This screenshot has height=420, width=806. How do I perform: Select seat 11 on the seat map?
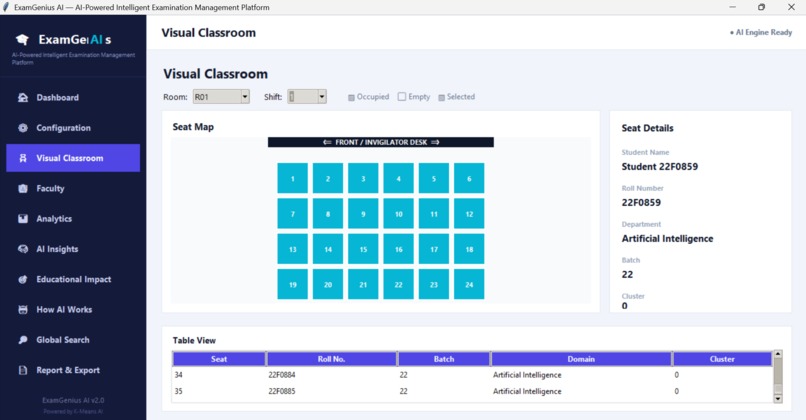pos(434,213)
